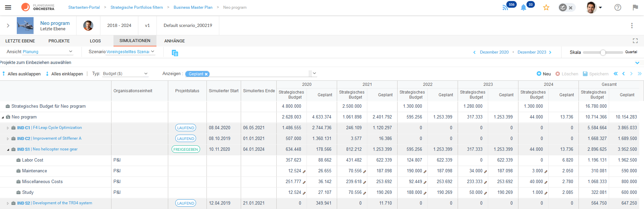Open the hamburger main menu

8,7
